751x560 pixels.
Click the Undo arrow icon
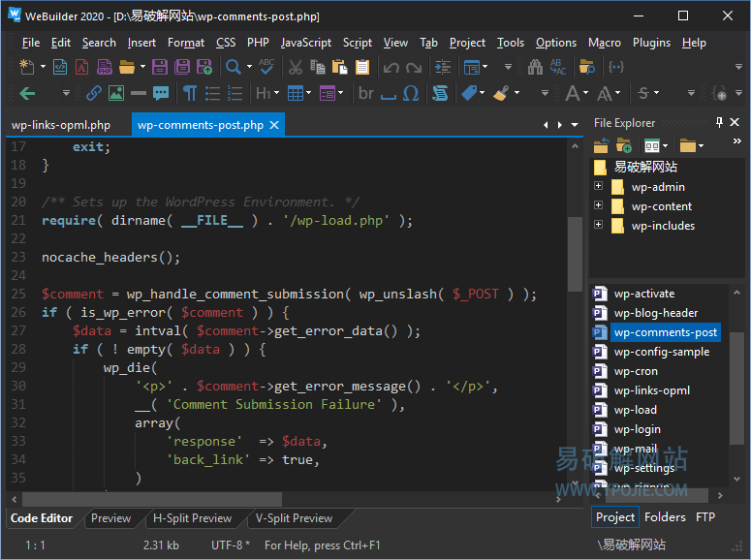(391, 67)
